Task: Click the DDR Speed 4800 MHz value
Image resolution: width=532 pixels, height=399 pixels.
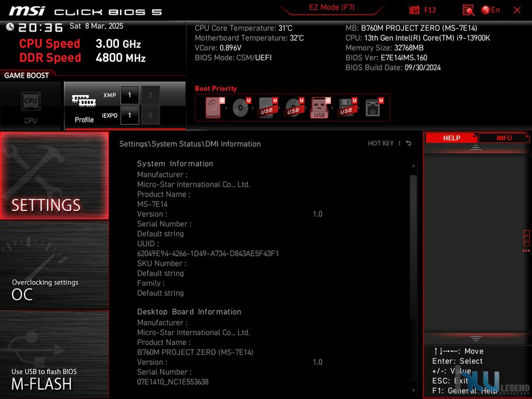Action: (121, 58)
